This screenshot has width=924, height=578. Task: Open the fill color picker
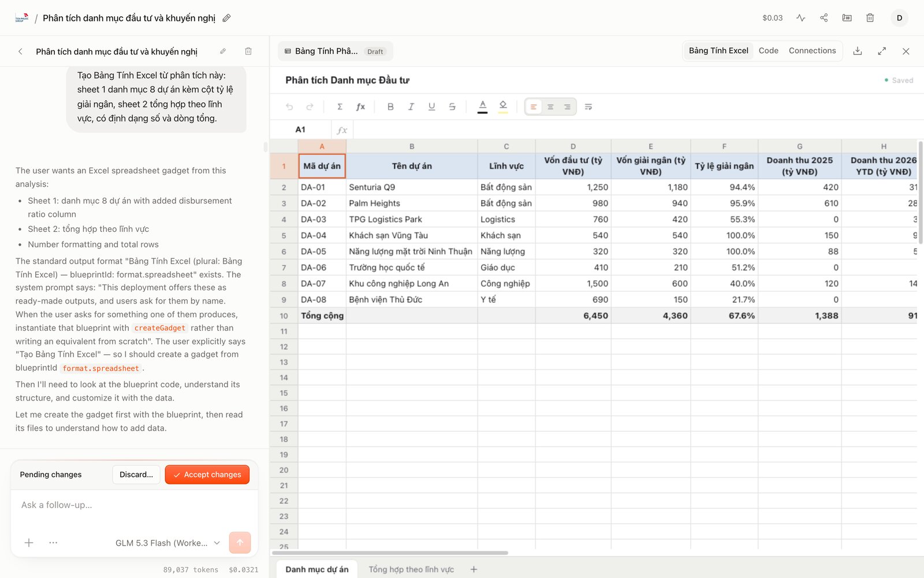coord(503,106)
